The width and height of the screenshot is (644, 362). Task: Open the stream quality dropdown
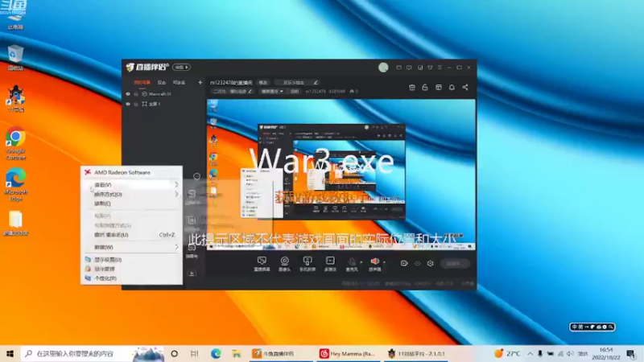(x=272, y=92)
